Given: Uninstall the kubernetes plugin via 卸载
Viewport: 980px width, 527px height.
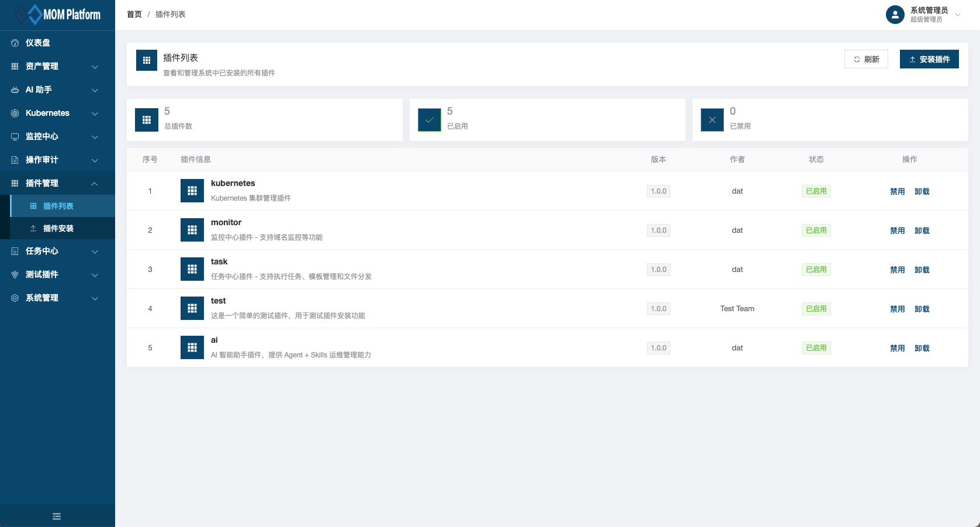Looking at the screenshot, I should [x=922, y=191].
